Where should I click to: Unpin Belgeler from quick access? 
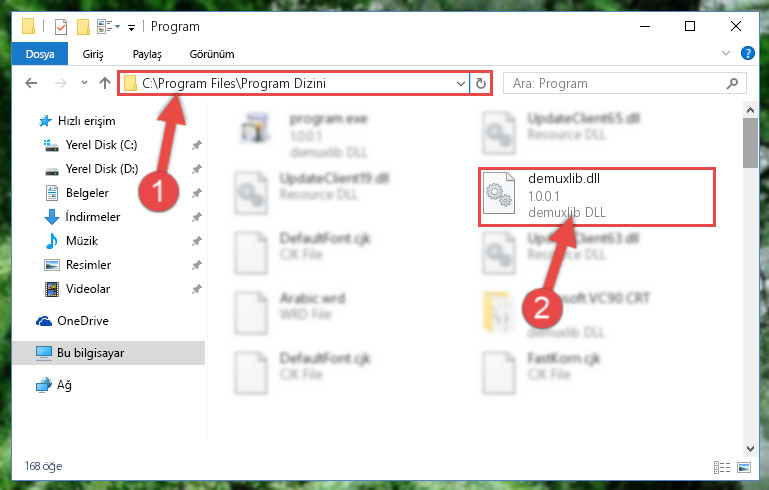[x=197, y=193]
